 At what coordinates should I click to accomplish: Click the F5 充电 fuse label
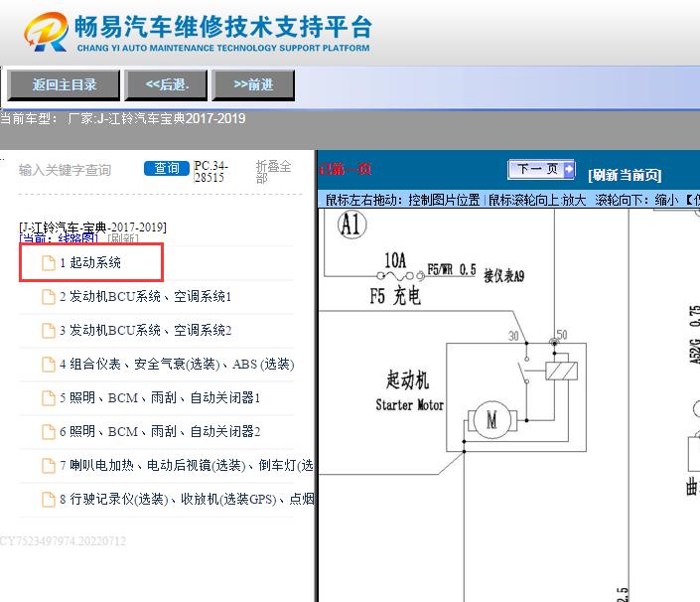(395, 296)
